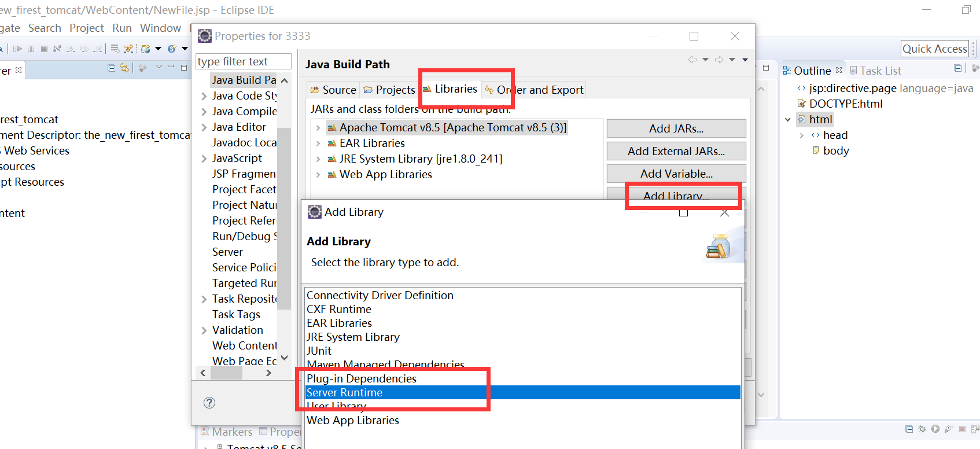
Task: Click the globe-with-star new web project icon
Action: 146,49
